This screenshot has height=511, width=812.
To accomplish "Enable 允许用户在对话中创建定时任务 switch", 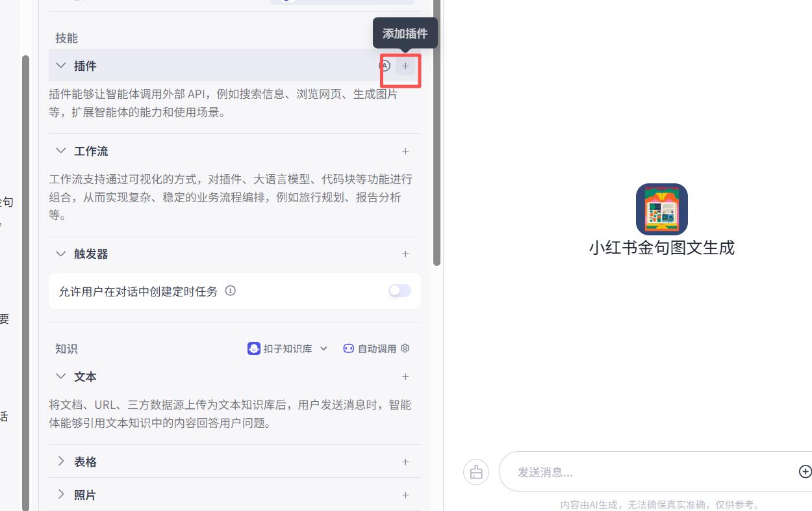I will (400, 291).
